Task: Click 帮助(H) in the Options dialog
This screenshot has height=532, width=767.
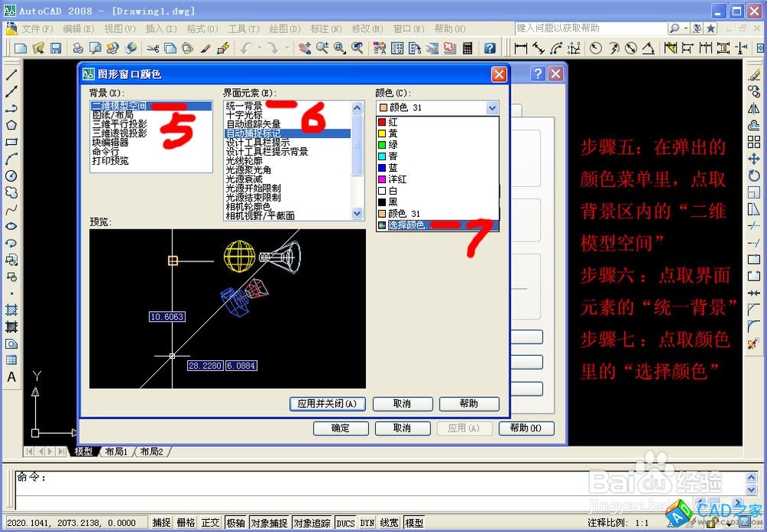Action: click(x=526, y=429)
